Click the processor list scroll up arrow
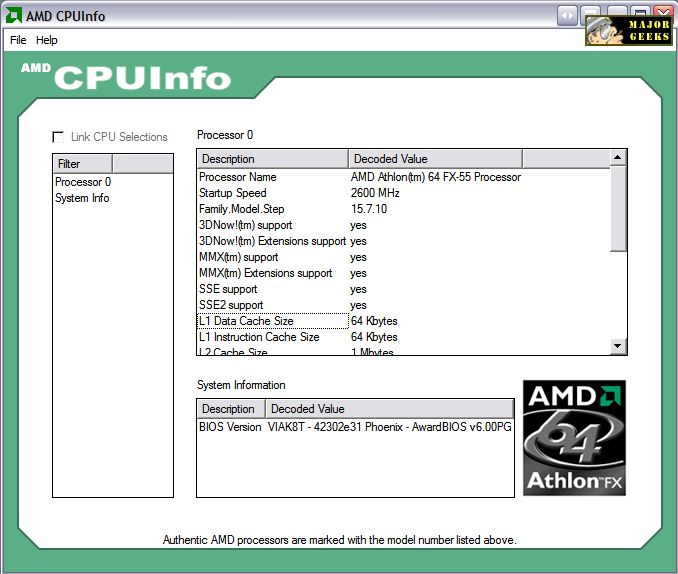This screenshot has width=678, height=574. 618,157
